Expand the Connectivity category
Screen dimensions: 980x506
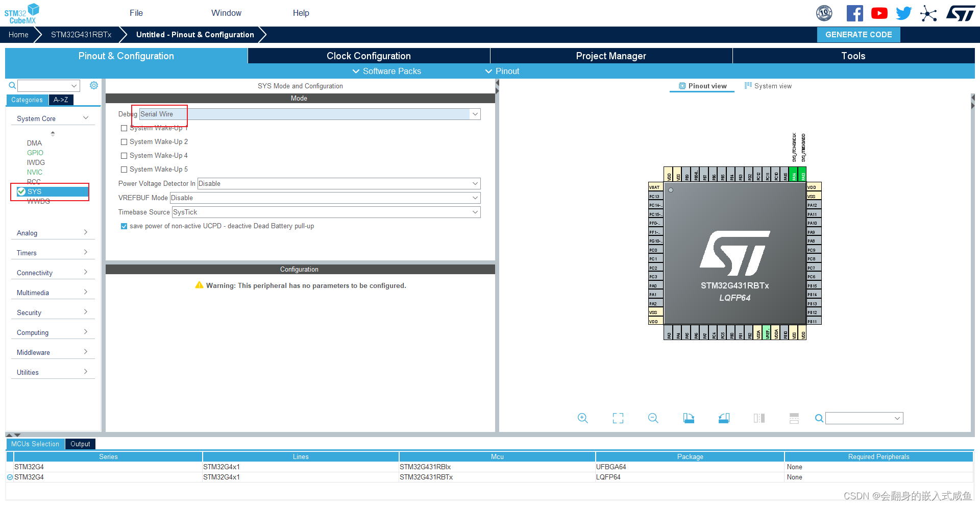coord(53,273)
